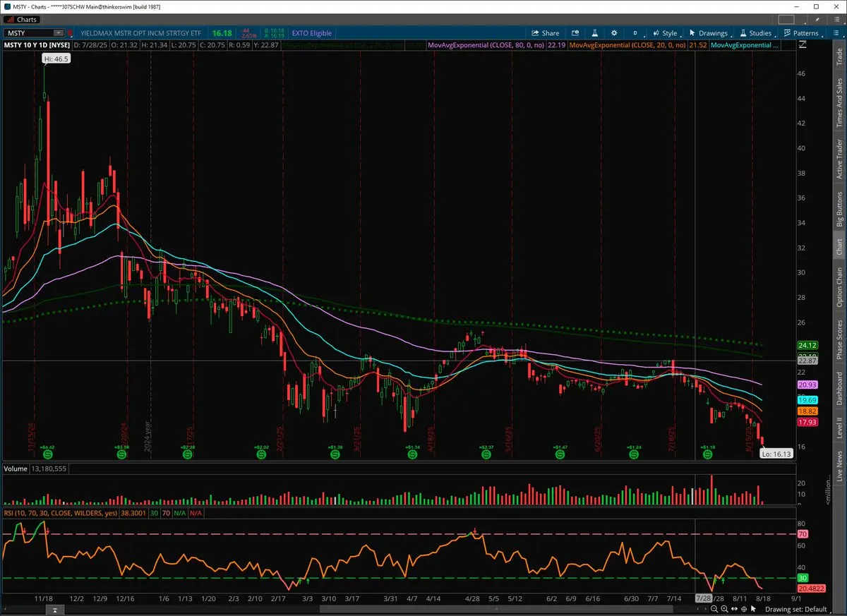Open the Charts tab

pyautogui.click(x=23, y=20)
